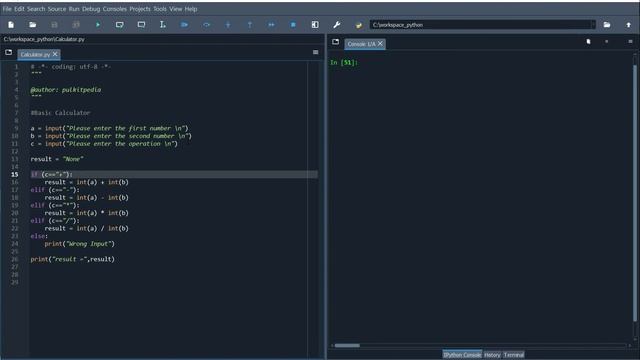The height and width of the screenshot is (360, 640).
Task: Open the Consoles menu
Action: [115, 9]
